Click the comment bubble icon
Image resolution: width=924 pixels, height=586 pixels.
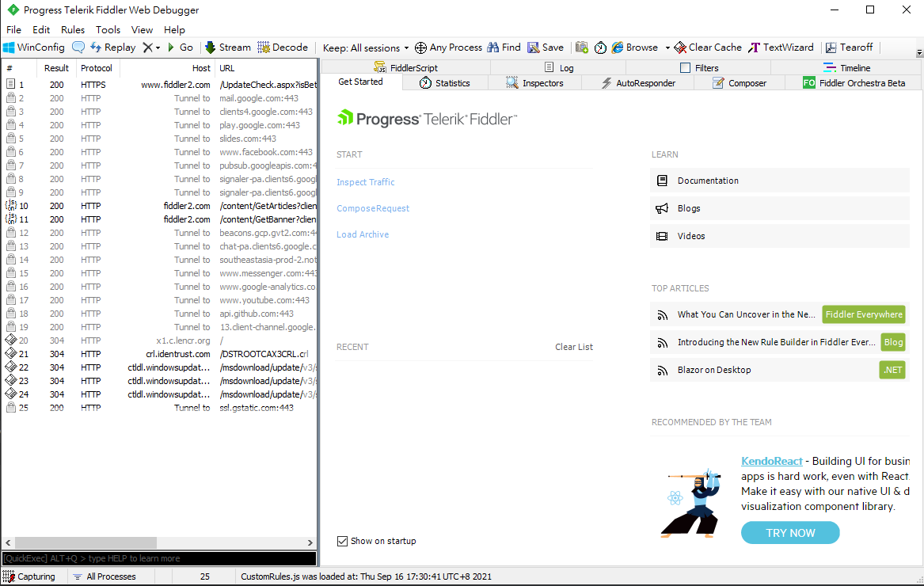(x=78, y=48)
